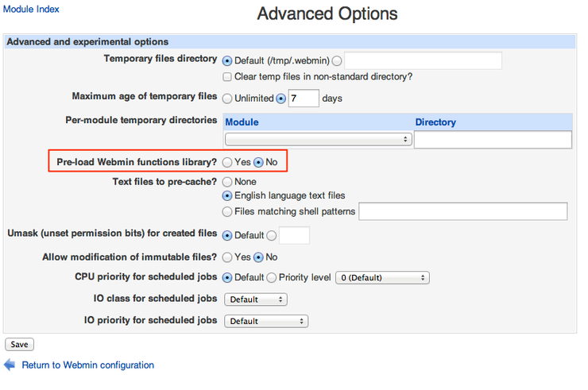Check Clear temp files in non-standard directory
Screen dimensions: 588x390
click(x=227, y=77)
